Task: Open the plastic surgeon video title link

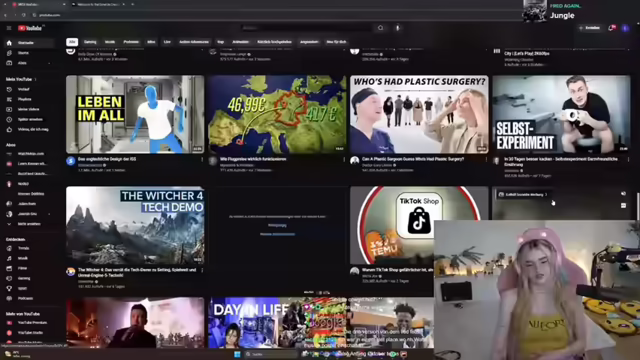Action: (413, 159)
